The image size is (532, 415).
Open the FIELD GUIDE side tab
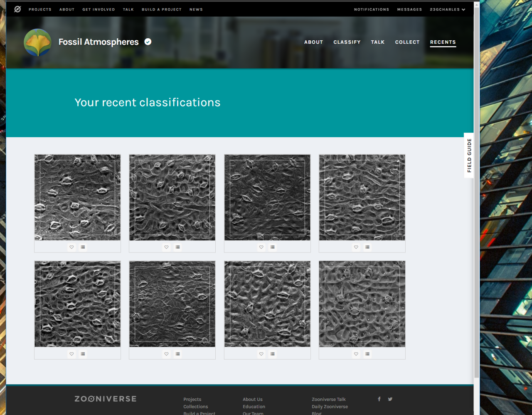[469, 156]
